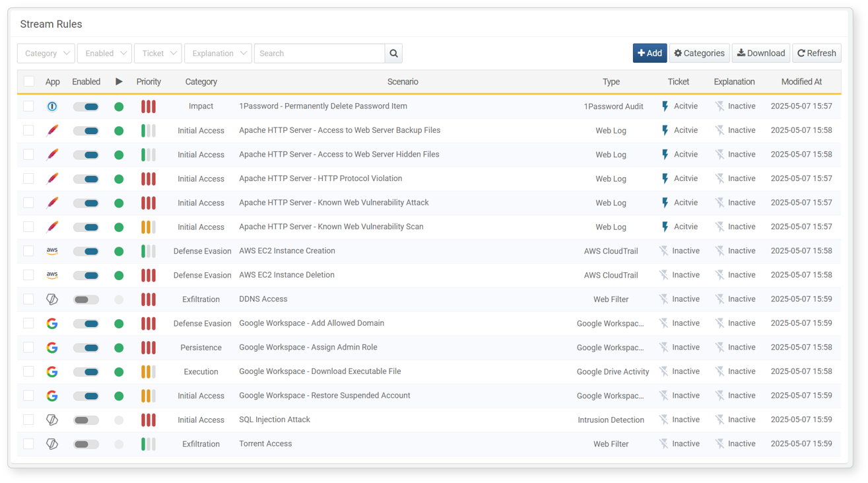Click Google icon for Download Executable File row

click(x=52, y=371)
